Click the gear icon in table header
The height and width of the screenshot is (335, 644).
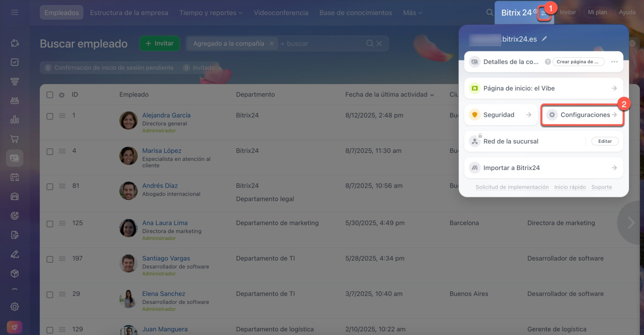62,95
